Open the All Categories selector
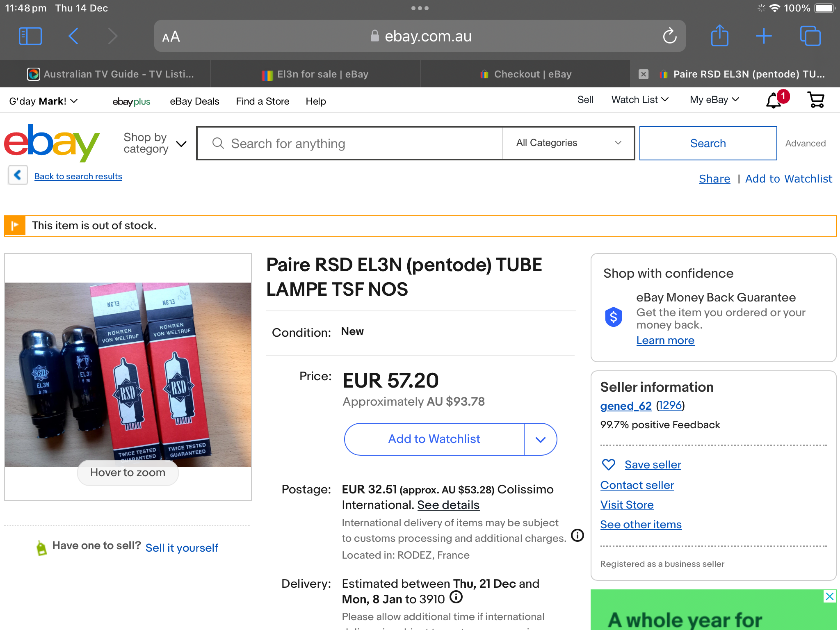Screen dimensions: 840x630 click(x=568, y=143)
